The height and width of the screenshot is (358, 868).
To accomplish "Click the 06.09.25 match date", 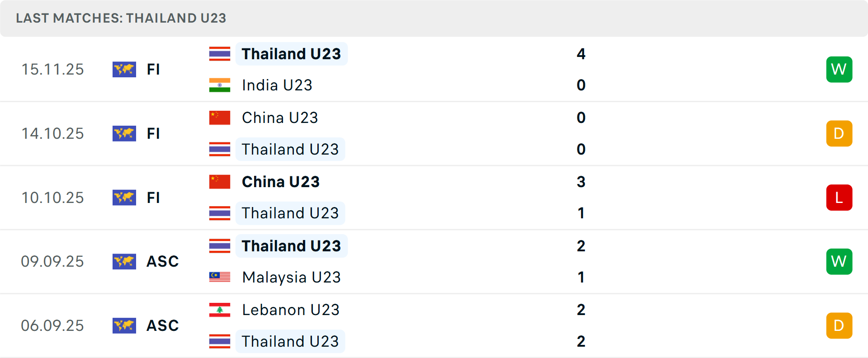I will click(52, 325).
